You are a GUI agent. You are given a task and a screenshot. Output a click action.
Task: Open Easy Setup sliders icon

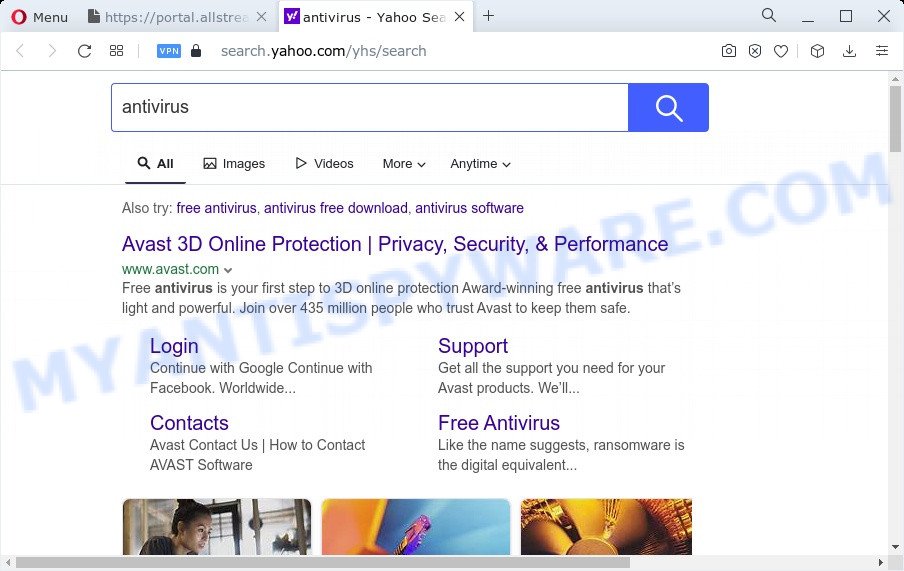tap(882, 51)
